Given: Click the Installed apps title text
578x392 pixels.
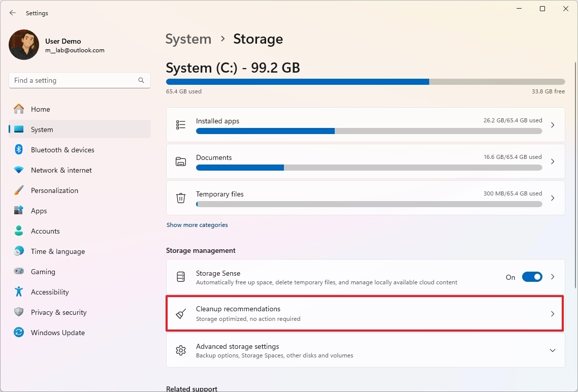Looking at the screenshot, I should tap(217, 121).
